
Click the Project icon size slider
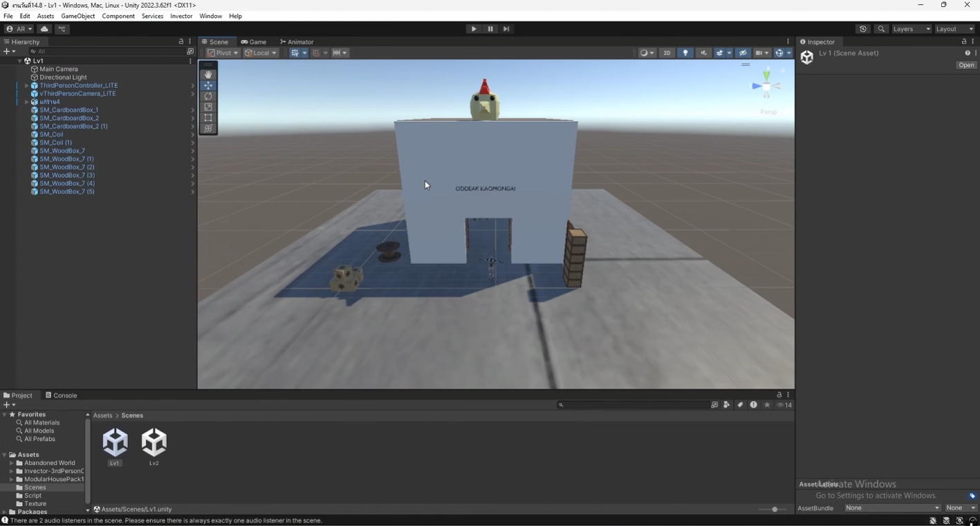tap(774, 509)
